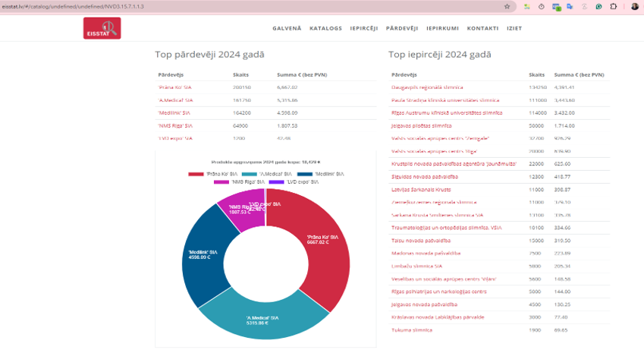Select sum 418.77 in Siguldas row
644x350 pixels.
click(562, 176)
